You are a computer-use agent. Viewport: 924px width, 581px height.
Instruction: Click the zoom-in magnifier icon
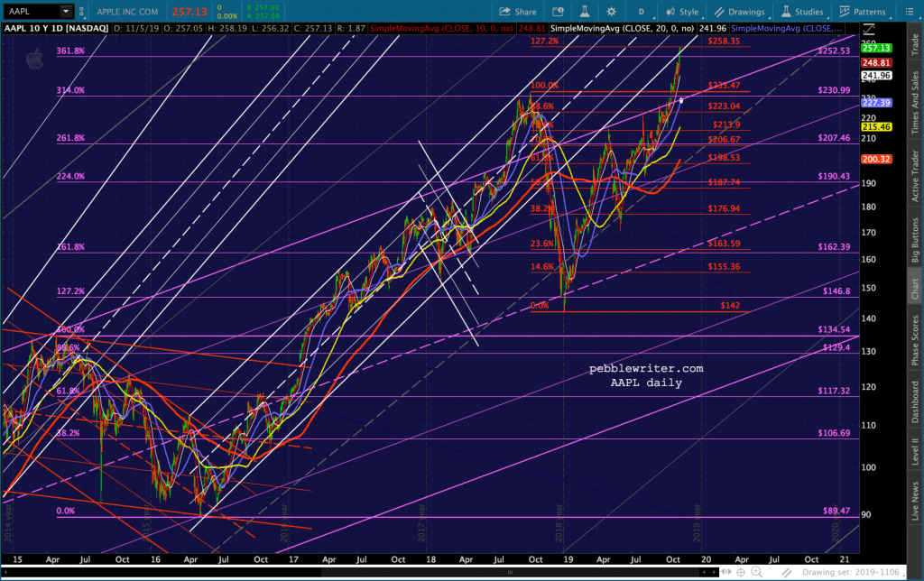point(757,572)
